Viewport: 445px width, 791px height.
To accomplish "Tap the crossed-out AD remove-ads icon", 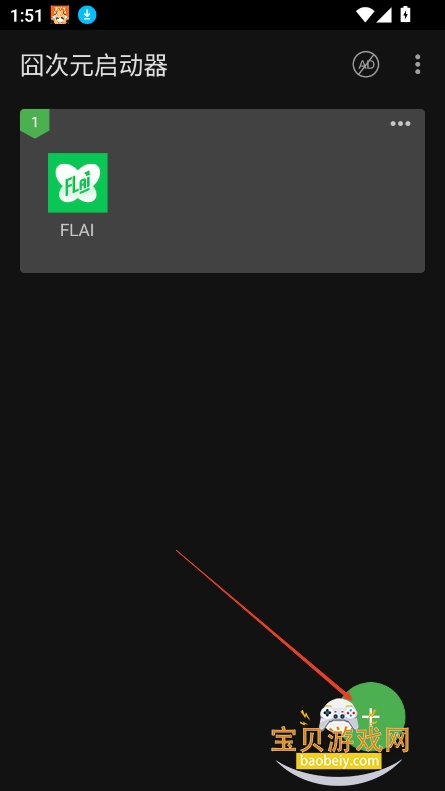I will click(366, 65).
